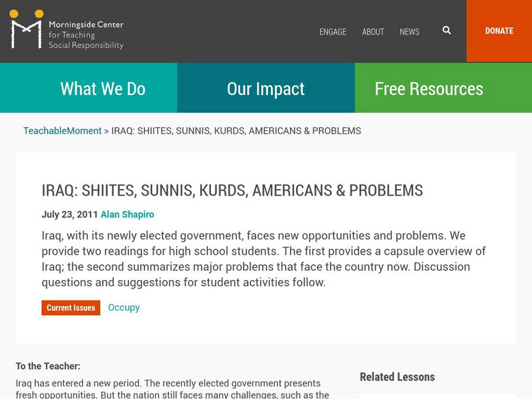Click the Iraq article main headline

[x=232, y=190]
